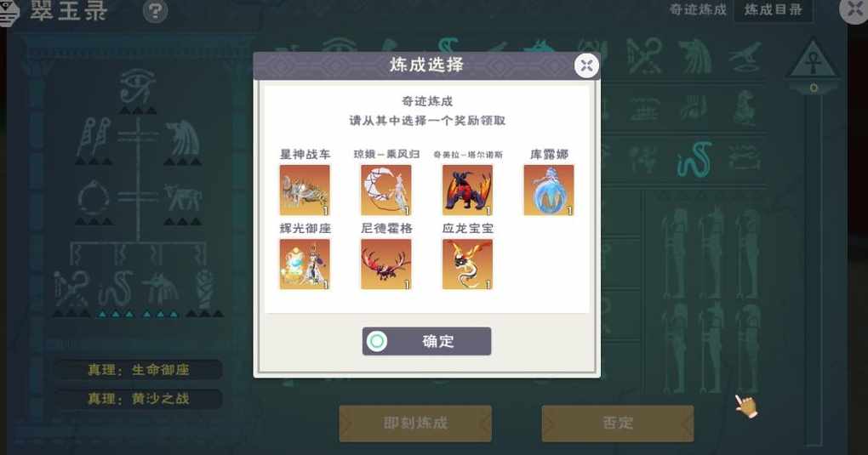868x455 pixels.
Task: Select 真理：黄沙之战 entry
Action: [139, 399]
